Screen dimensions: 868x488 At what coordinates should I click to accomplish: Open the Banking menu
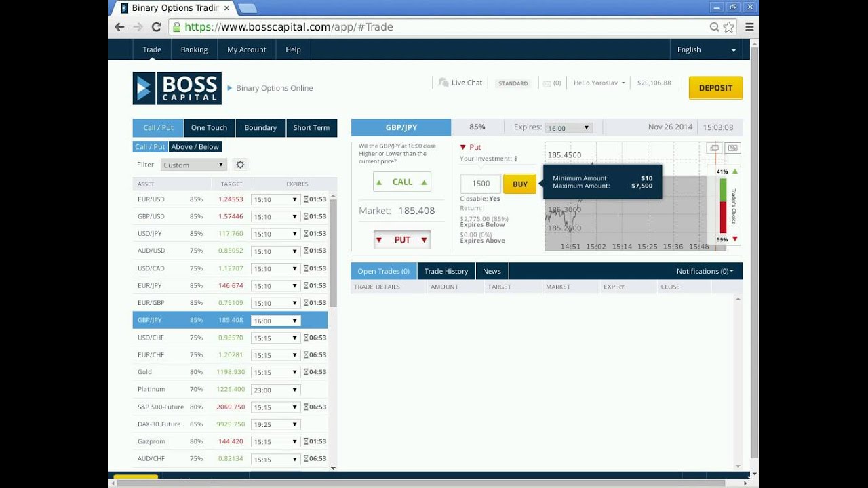click(x=194, y=49)
